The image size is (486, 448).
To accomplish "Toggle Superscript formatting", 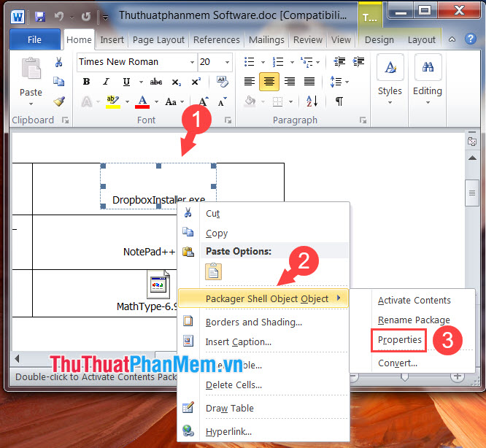I will point(196,82).
